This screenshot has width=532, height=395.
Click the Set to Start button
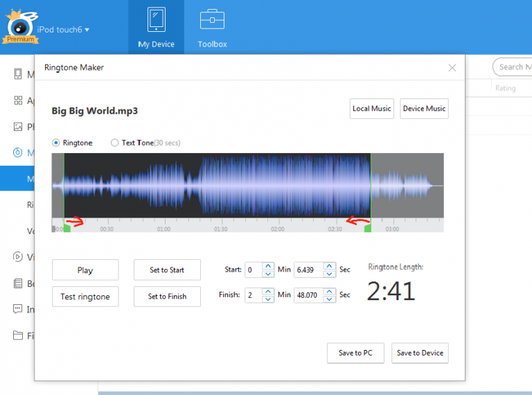pos(167,270)
